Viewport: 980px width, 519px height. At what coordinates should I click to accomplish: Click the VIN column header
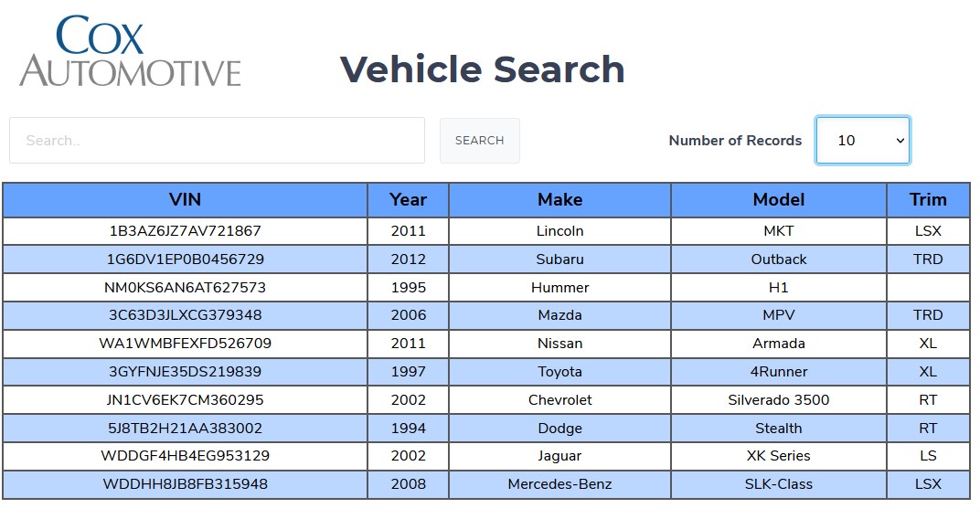click(x=185, y=200)
